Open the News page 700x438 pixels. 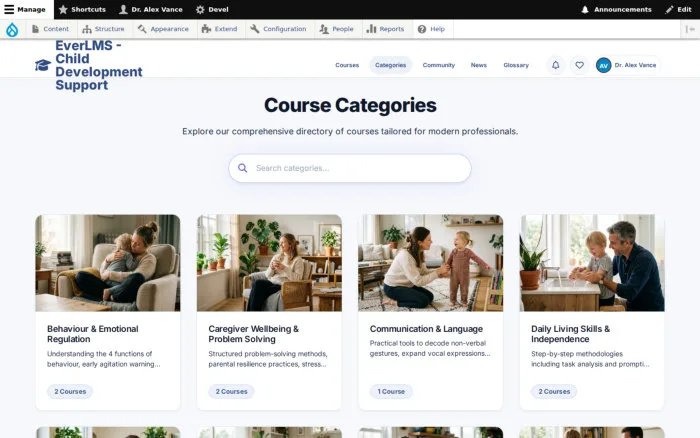479,65
